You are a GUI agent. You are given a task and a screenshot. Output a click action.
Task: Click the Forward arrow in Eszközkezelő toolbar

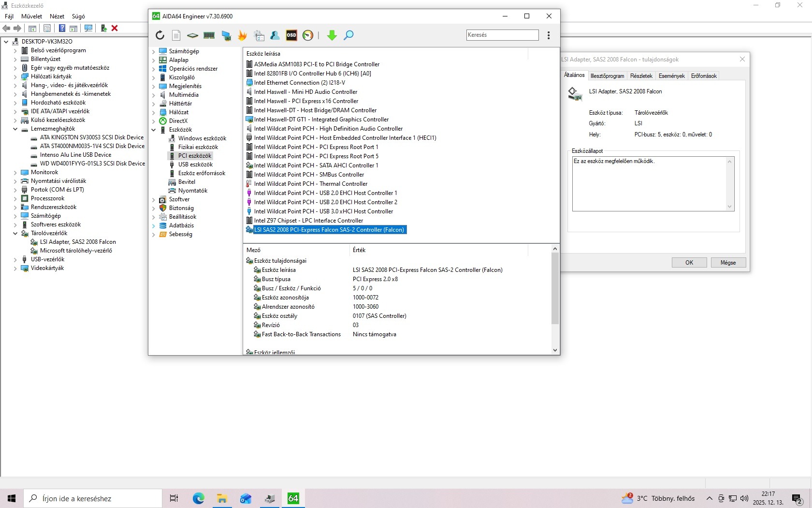tap(17, 28)
